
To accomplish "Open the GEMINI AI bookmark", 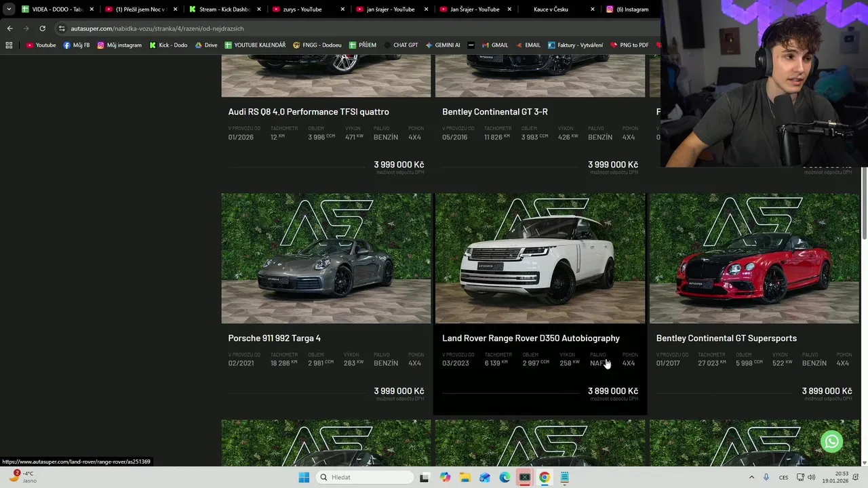I will click(x=443, y=45).
